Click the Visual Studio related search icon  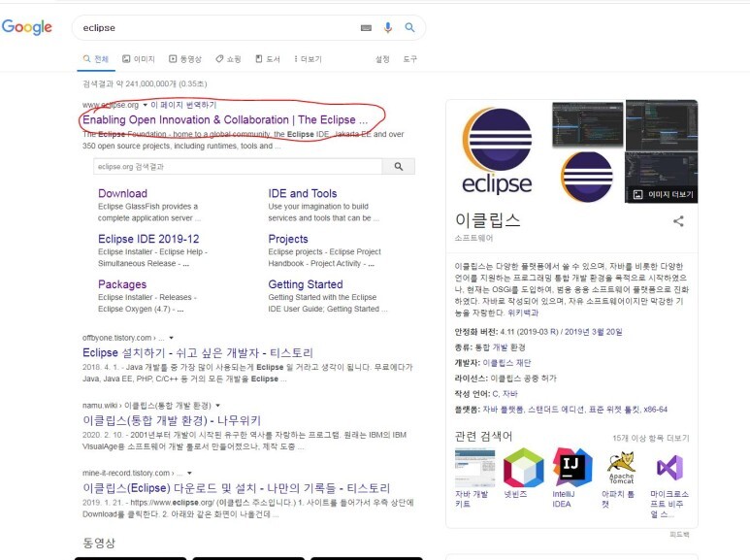669,468
